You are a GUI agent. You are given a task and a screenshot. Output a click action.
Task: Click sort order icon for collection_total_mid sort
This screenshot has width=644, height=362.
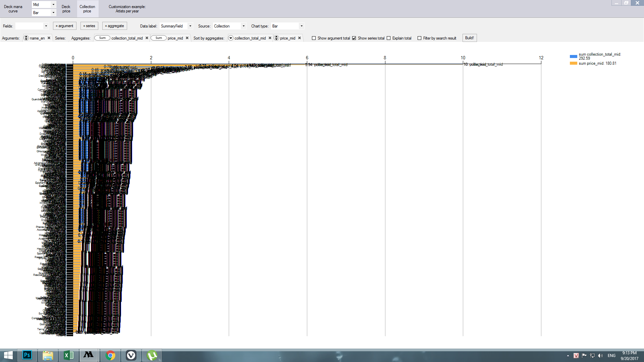231,38
